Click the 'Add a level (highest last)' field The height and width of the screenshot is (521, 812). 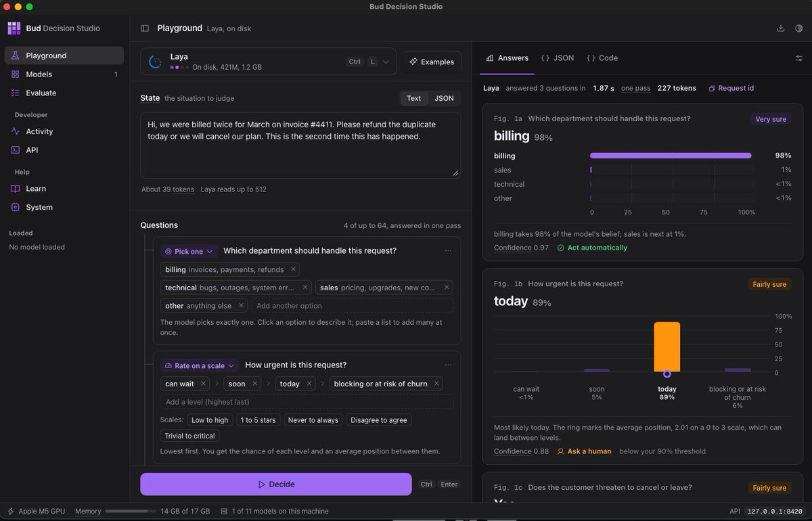point(307,402)
